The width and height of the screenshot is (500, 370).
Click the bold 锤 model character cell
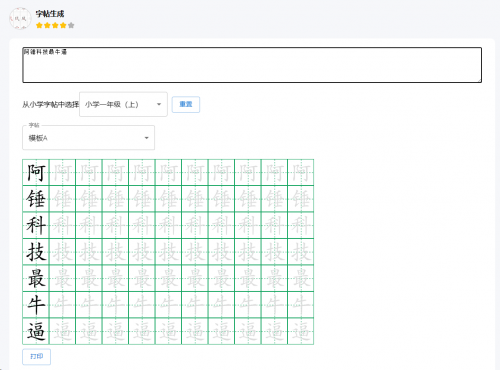36,199
